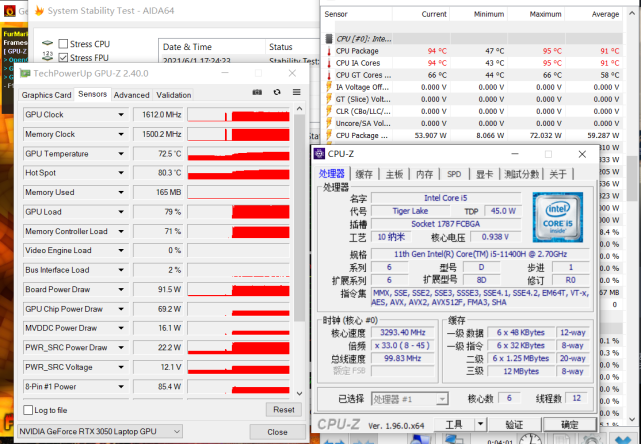Open GPU Load sensor dropdown
Screen dimensions: 641x444
pos(121,212)
